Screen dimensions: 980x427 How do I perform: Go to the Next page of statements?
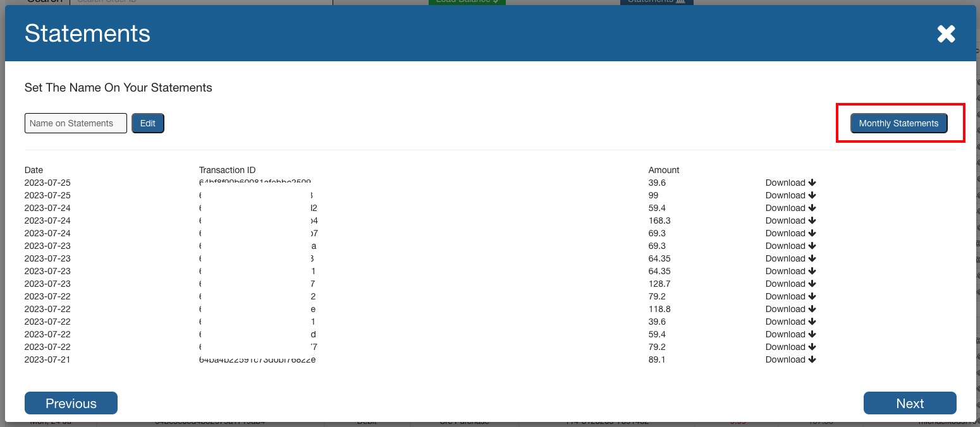click(909, 403)
